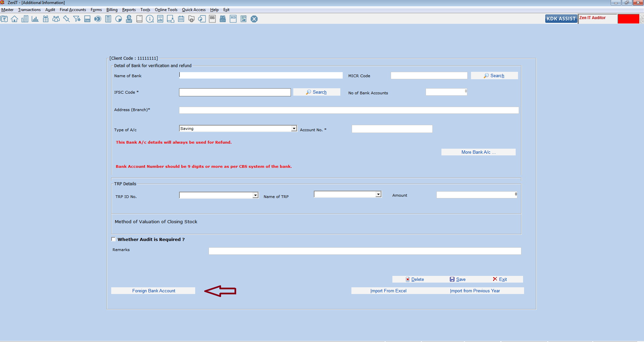The width and height of the screenshot is (644, 342).
Task: Click the document with person toolbar icon
Action: (x=171, y=19)
